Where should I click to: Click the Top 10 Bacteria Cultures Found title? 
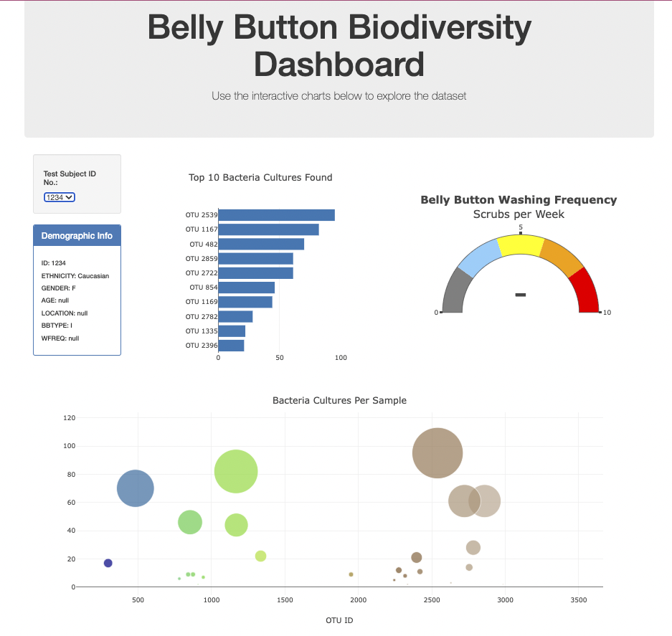click(x=260, y=177)
